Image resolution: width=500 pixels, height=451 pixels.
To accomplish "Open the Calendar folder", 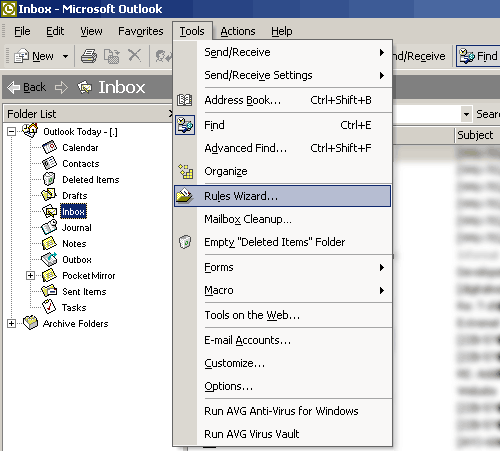I will [x=80, y=148].
